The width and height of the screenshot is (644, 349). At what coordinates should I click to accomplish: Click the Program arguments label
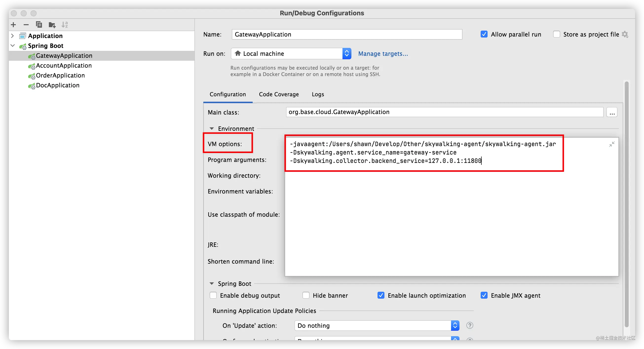(237, 160)
